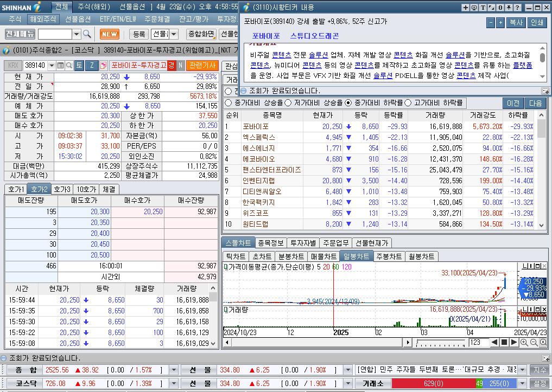Click the grey N badge
Viewport: 552px width, 392px height.
[180, 66]
